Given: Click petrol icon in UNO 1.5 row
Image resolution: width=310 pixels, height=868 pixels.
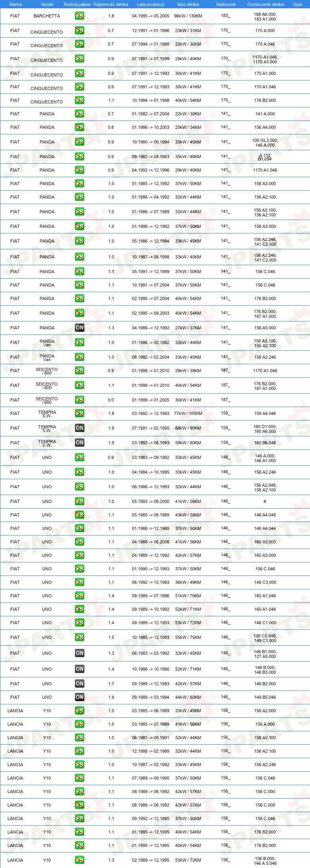Looking at the screenshot, I should [79, 637].
